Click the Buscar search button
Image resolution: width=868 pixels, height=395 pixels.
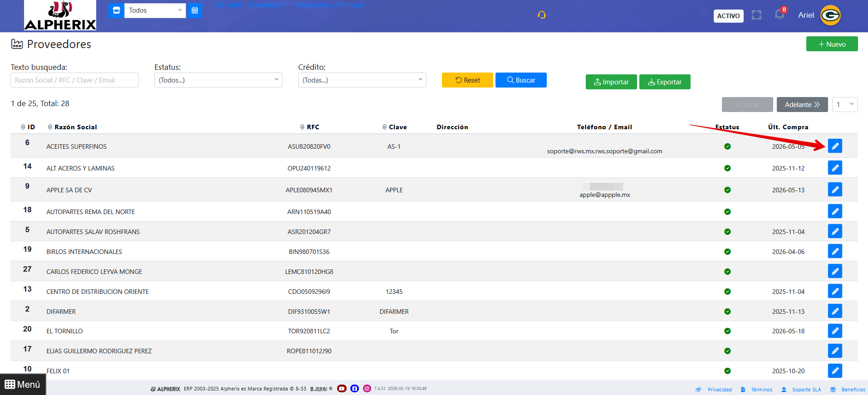pos(521,80)
